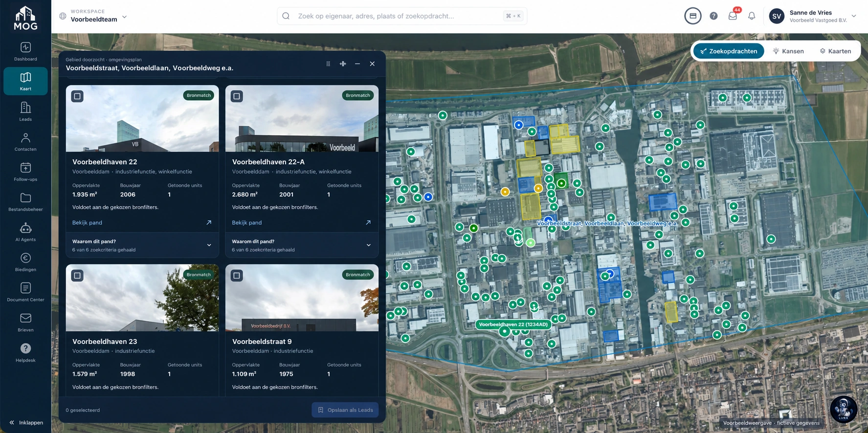
Task: Select Kaart in the sidebar
Action: [x=25, y=81]
